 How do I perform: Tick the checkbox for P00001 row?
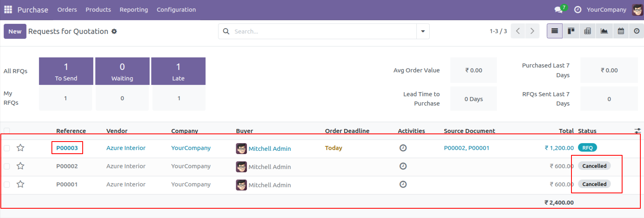coord(7,184)
